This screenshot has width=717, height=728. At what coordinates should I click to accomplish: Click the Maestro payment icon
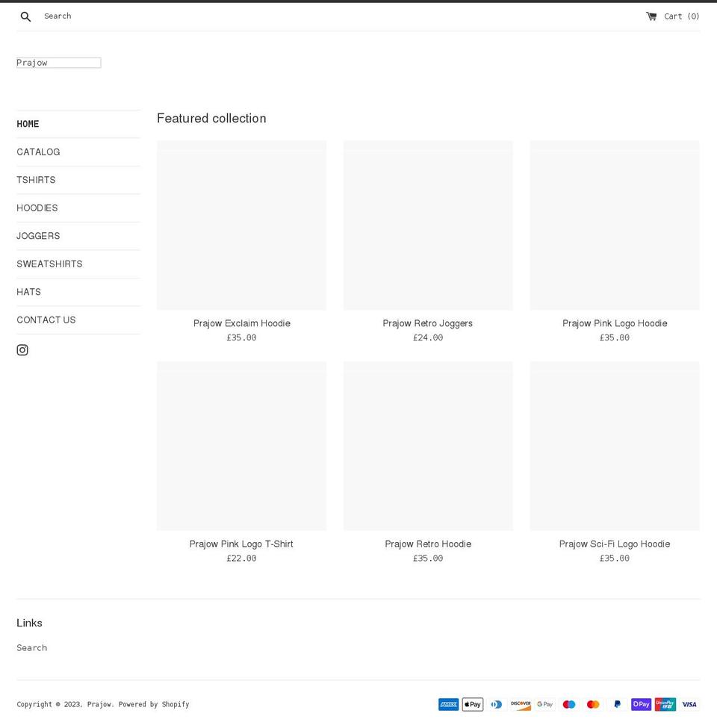(x=569, y=704)
